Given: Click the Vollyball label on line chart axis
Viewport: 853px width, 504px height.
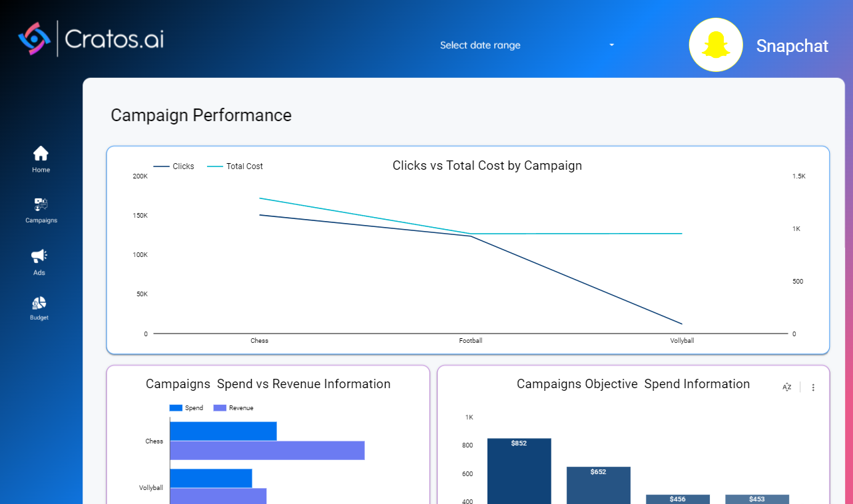Looking at the screenshot, I should 682,341.
